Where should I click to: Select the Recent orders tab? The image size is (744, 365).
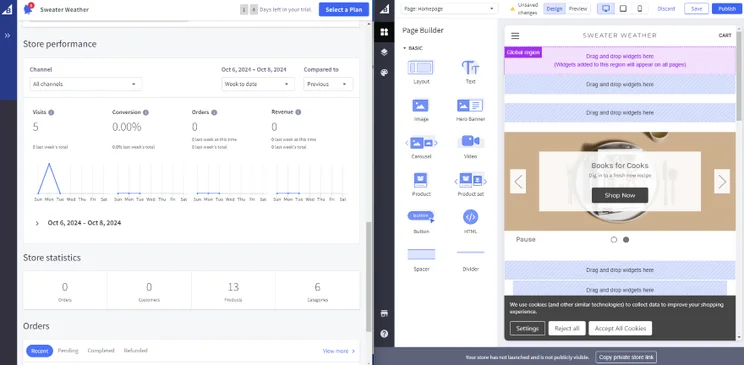point(39,351)
